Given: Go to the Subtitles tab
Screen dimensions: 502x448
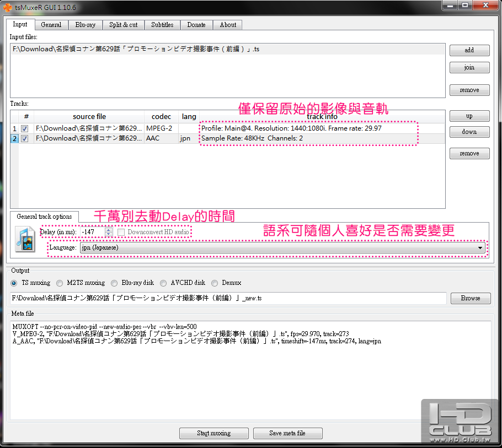Looking at the screenshot, I should pos(162,25).
